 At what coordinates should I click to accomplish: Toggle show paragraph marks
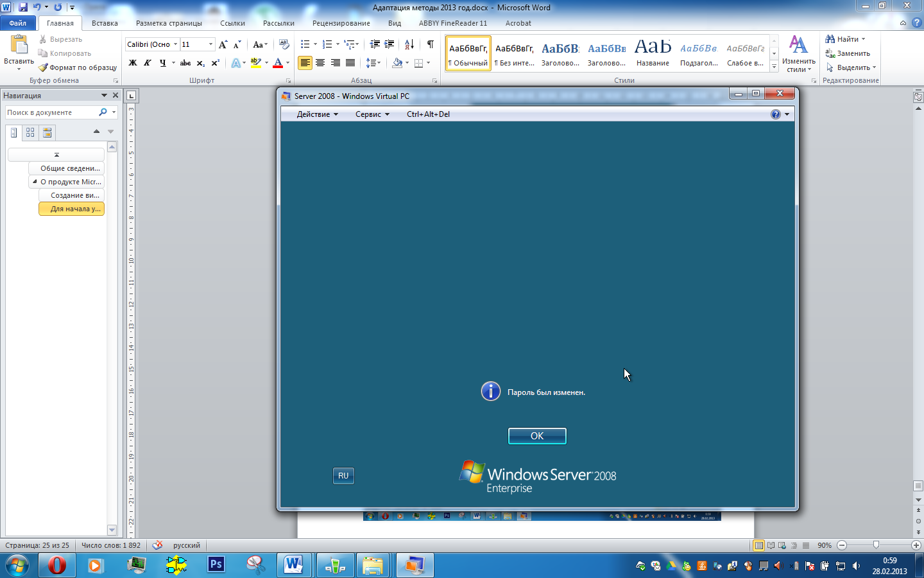pyautogui.click(x=431, y=44)
